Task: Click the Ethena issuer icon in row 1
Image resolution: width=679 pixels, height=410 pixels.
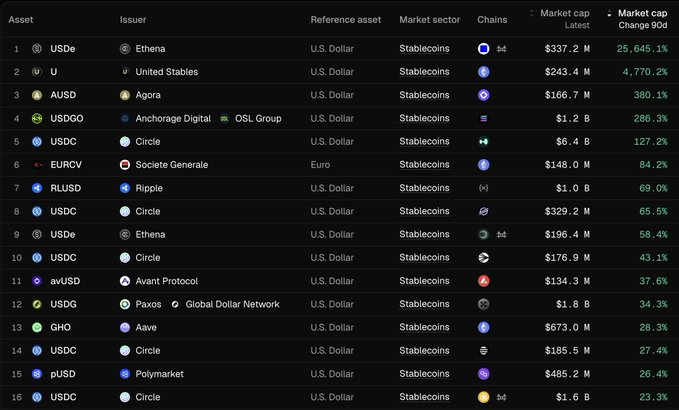Action: [125, 48]
